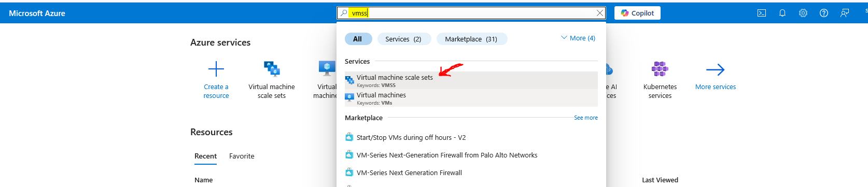Clear the search box with X

[x=600, y=13]
